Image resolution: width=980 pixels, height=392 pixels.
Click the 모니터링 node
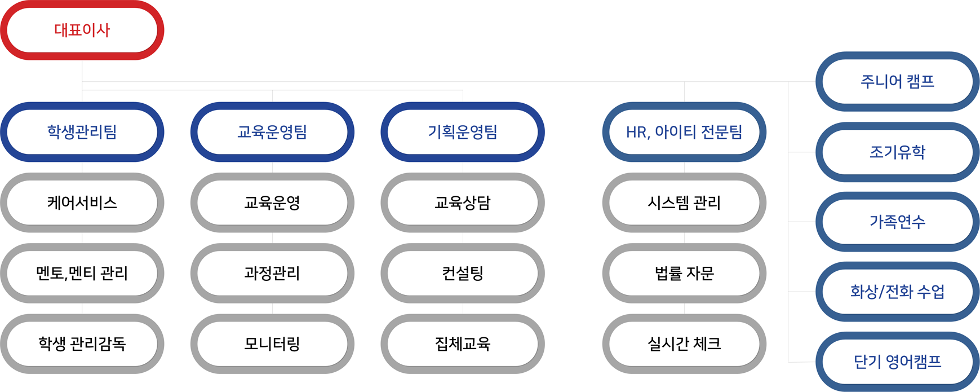point(272,343)
